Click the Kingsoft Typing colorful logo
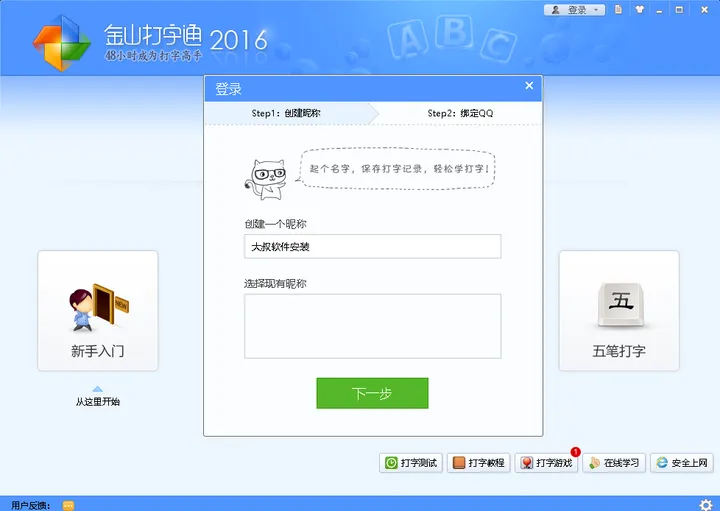Viewport: 720px width, 511px height. tap(62, 43)
